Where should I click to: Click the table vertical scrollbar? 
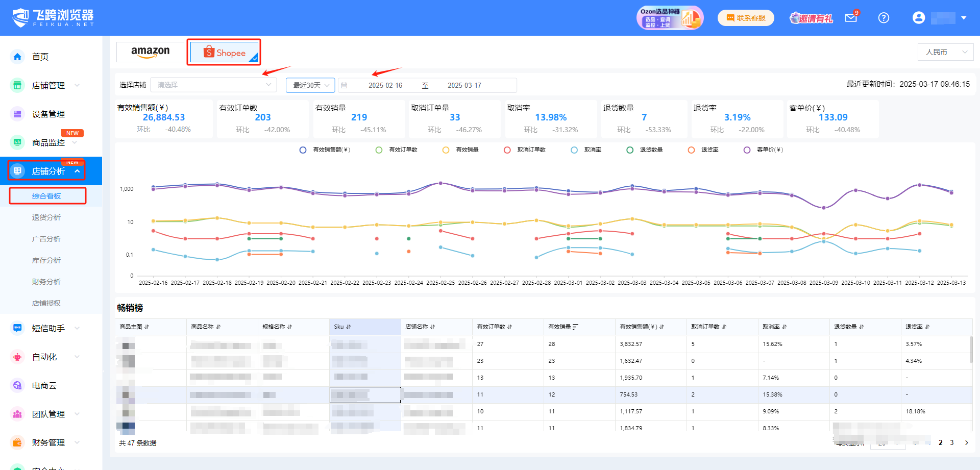(971, 350)
